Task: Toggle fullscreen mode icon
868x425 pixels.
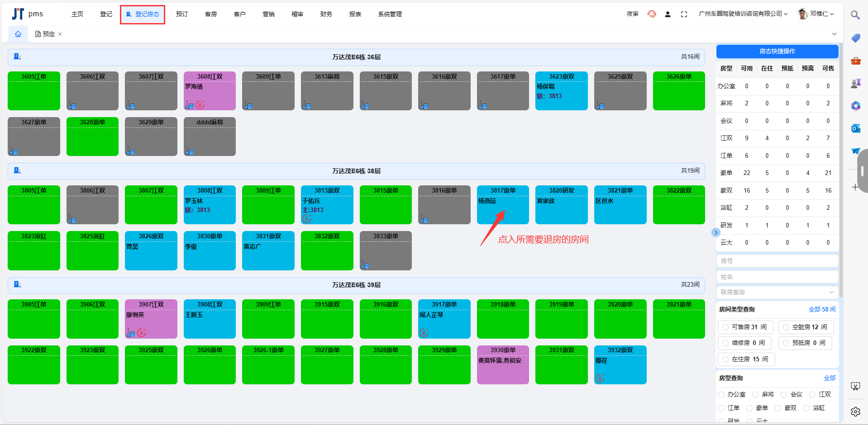Action: coord(684,14)
